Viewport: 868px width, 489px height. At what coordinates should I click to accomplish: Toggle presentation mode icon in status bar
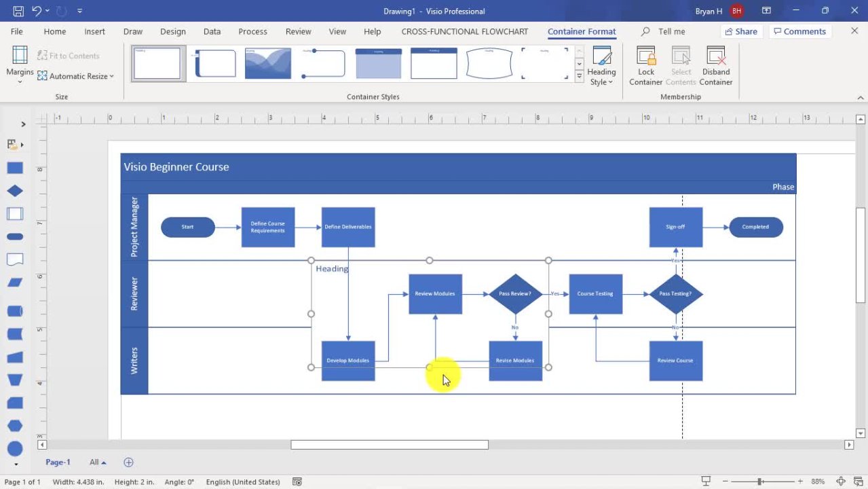pos(706,482)
